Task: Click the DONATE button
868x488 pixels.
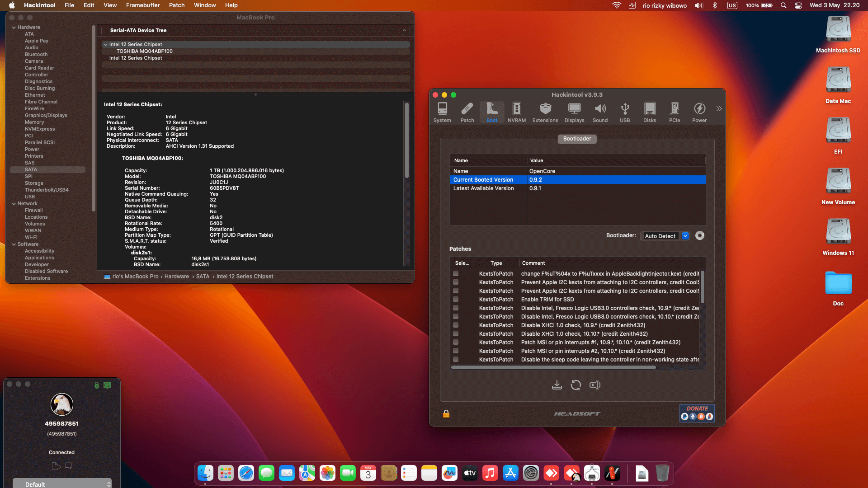Action: pos(697,413)
